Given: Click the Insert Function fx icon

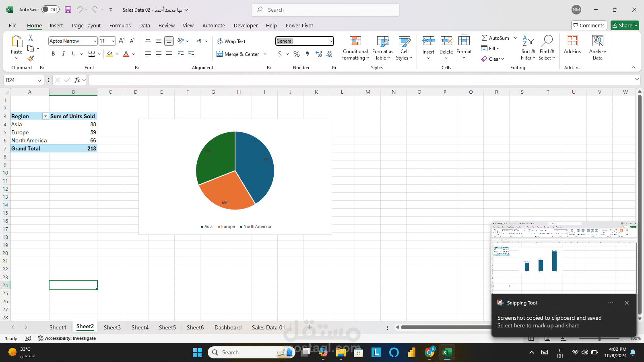Looking at the screenshot, I should 77,80.
